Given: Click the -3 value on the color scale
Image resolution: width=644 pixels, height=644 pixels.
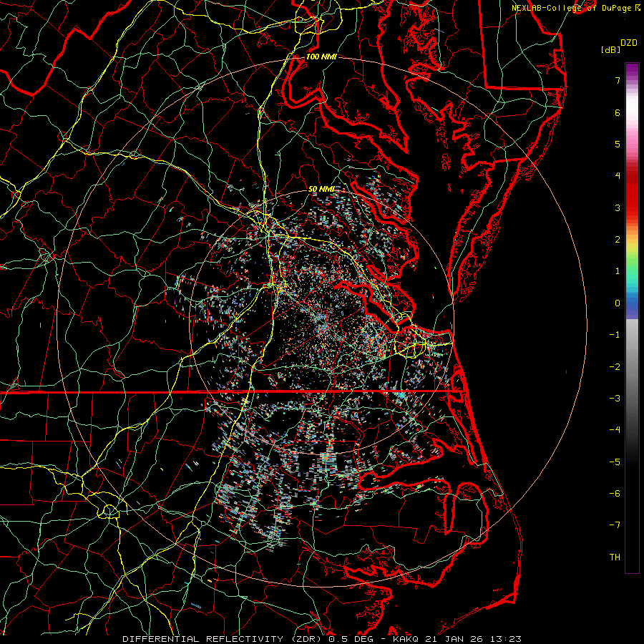Looking at the screenshot, I should pos(615,399).
